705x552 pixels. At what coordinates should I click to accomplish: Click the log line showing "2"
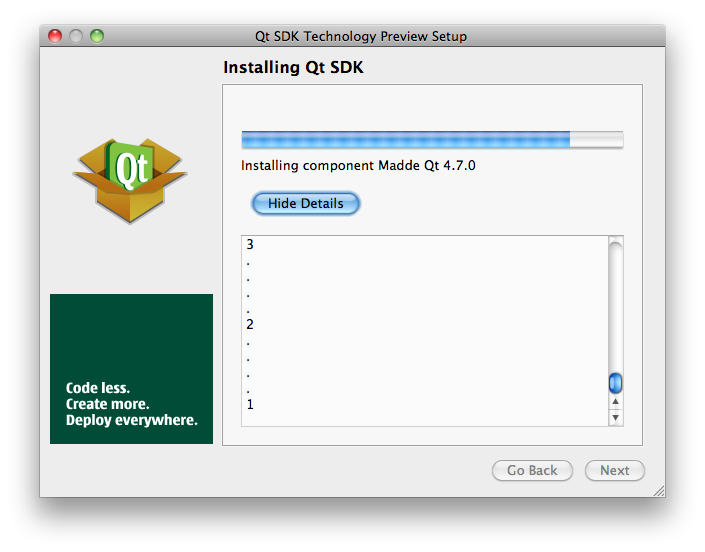(x=250, y=324)
